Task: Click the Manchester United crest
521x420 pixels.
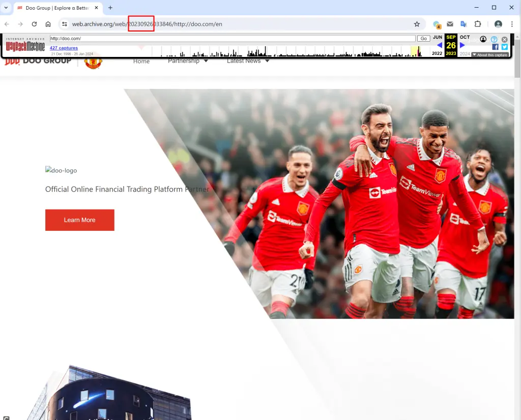Action: [x=93, y=63]
